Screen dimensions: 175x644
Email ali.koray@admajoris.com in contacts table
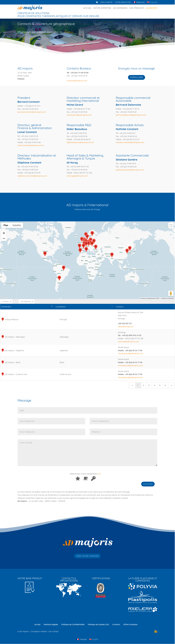pyautogui.click(x=128, y=341)
